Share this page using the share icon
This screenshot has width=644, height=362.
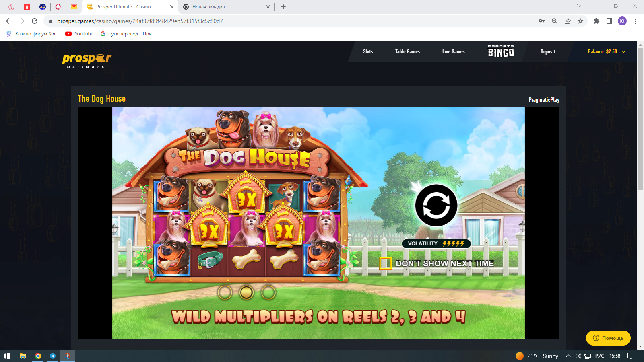568,21
